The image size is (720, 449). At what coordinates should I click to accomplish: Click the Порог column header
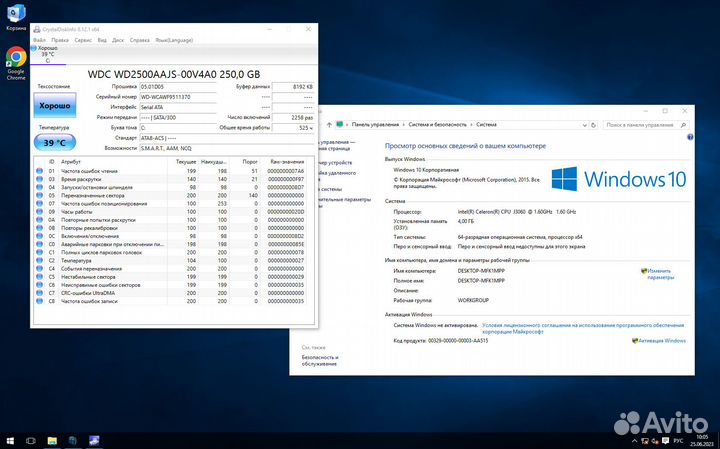click(x=250, y=162)
